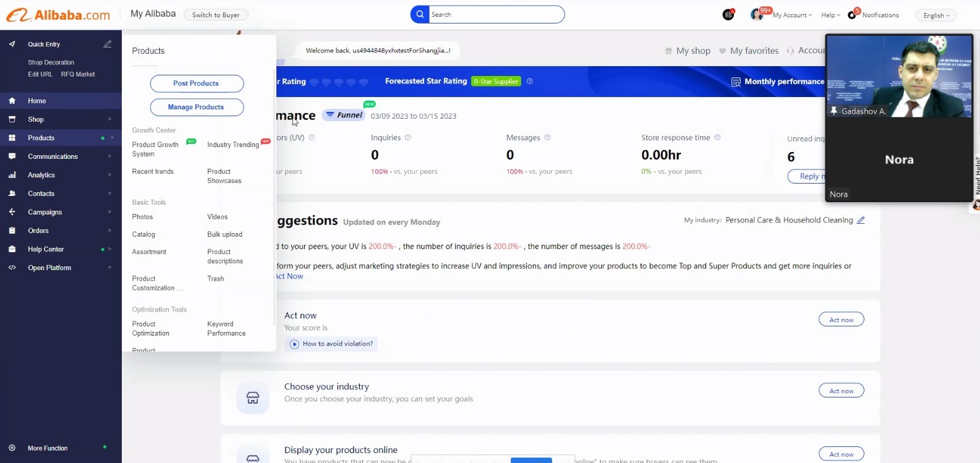Click the Contacts people icon in sidebar
This screenshot has height=463, width=980.
[12, 193]
